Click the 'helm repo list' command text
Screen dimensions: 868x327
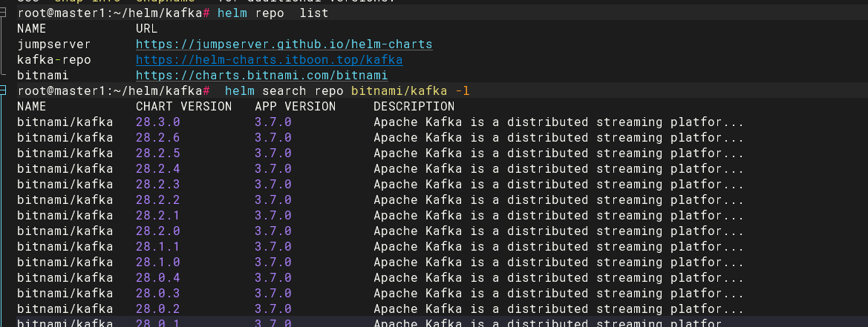click(x=273, y=13)
